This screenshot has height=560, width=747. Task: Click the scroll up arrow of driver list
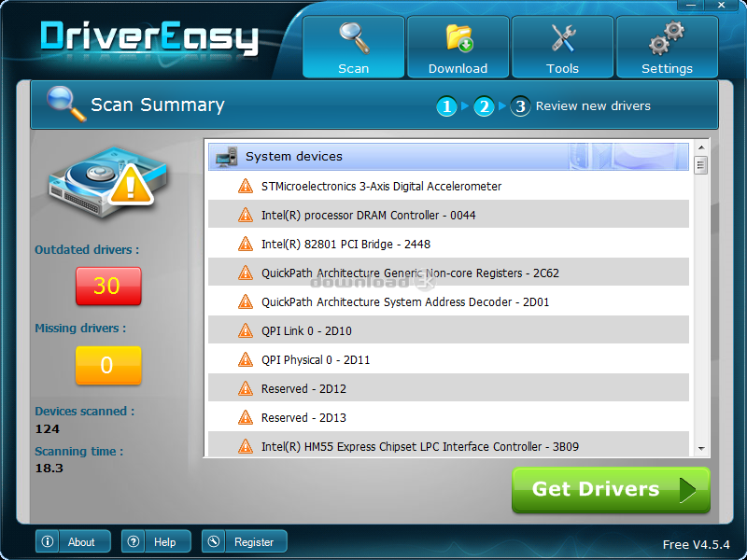(x=701, y=147)
